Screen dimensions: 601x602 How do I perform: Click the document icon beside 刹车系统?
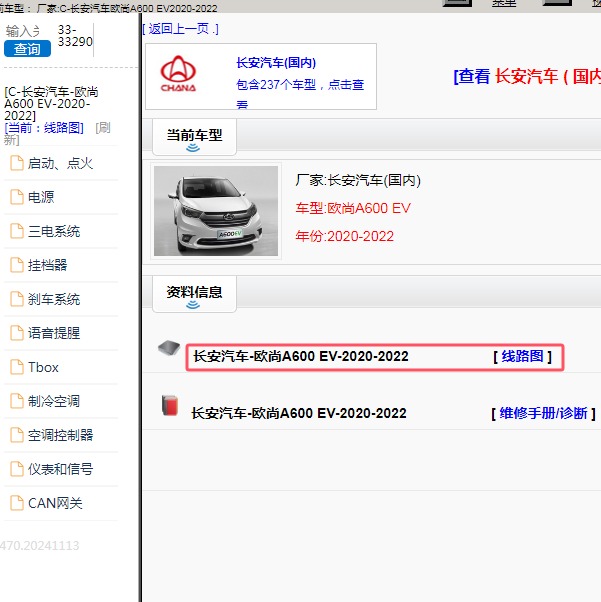tap(17, 299)
